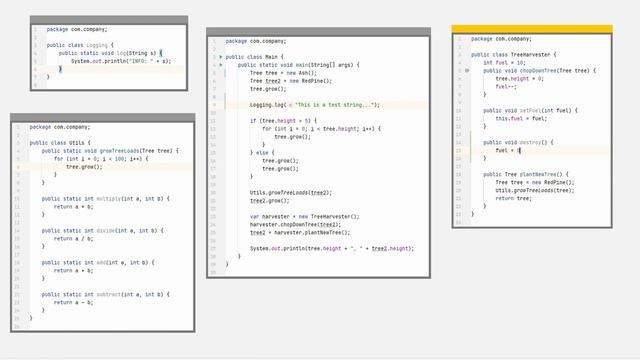Screen dimensions: 640x360
Task: Click 'return a - b;' line
Action: (73, 302)
